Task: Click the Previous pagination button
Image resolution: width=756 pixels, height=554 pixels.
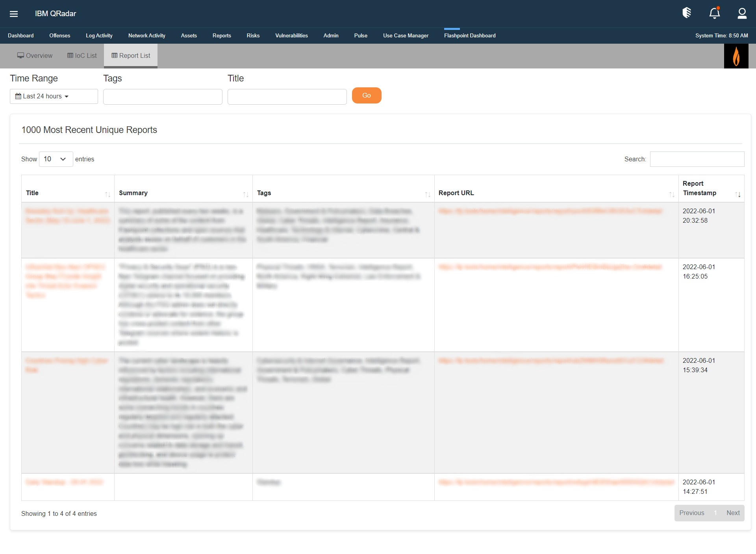Action: click(x=692, y=513)
